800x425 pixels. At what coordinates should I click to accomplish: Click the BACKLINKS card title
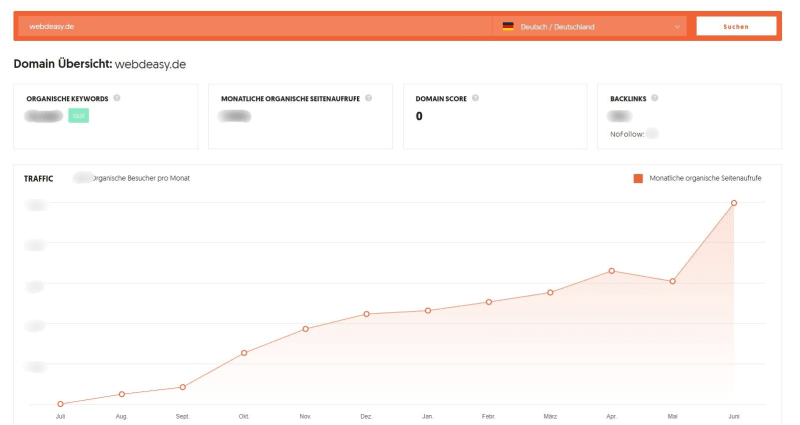(628, 98)
